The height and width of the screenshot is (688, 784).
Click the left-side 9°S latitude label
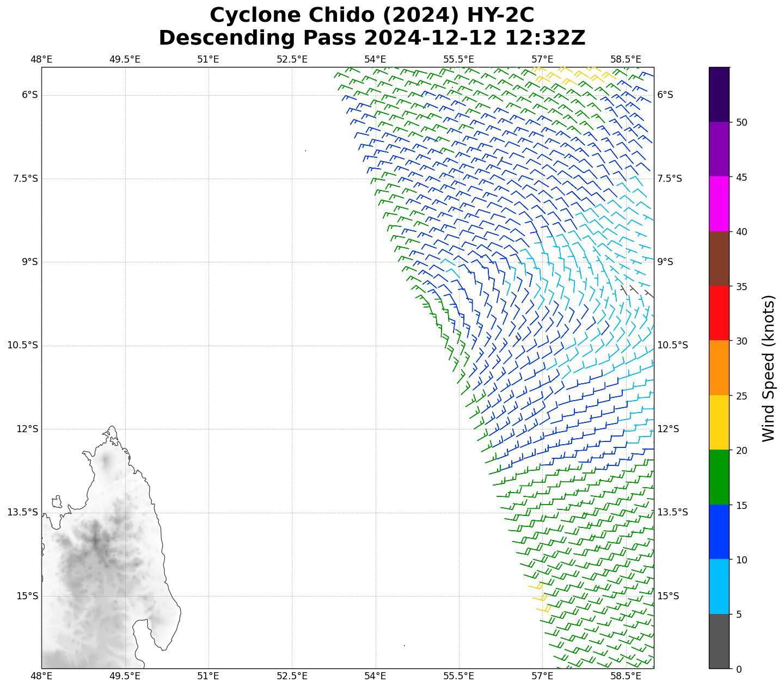click(x=29, y=262)
